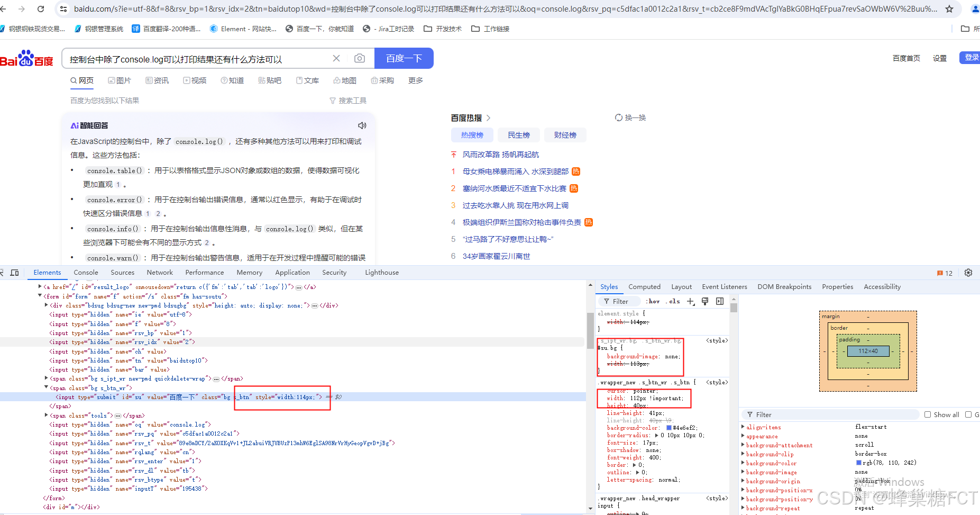
Task: Open the Event Listeners tab
Action: [725, 287]
